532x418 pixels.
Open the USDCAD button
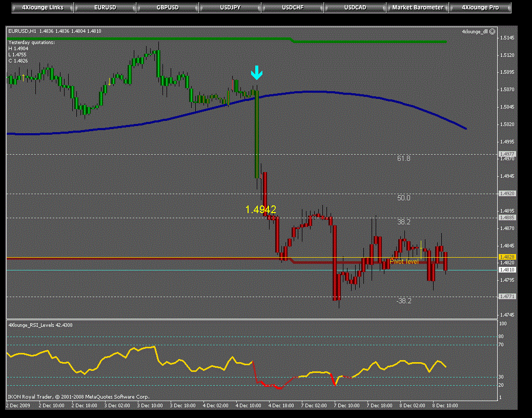click(x=355, y=8)
